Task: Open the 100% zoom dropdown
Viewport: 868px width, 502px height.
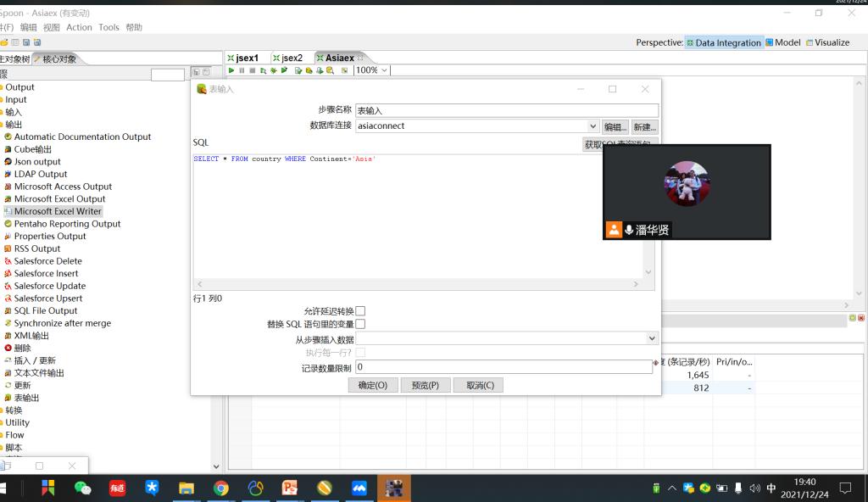Action: click(x=384, y=70)
